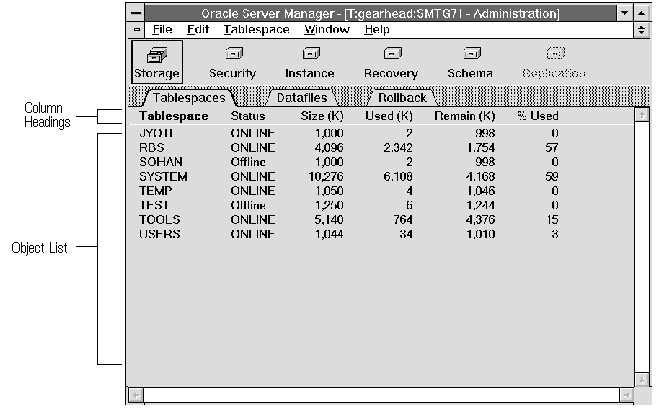This screenshot has height=409, width=656.
Task: Click the document restore button beside Help
Action: tap(642, 30)
